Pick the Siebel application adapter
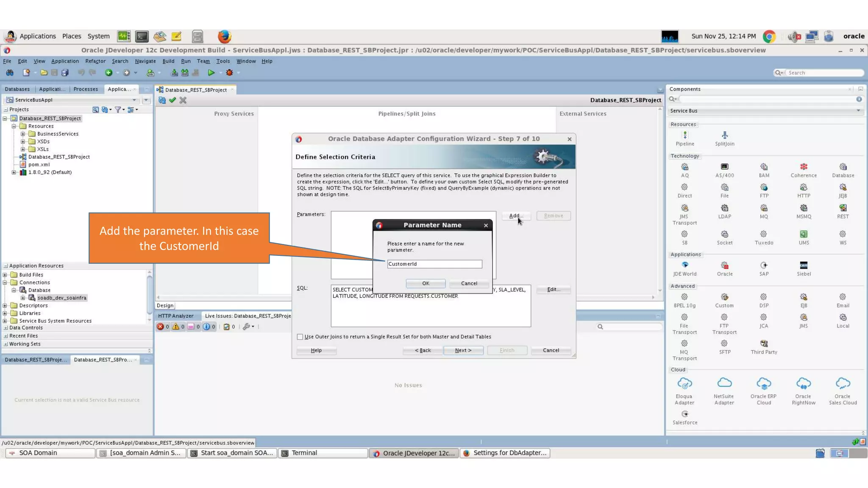The image size is (868, 488). [804, 265]
